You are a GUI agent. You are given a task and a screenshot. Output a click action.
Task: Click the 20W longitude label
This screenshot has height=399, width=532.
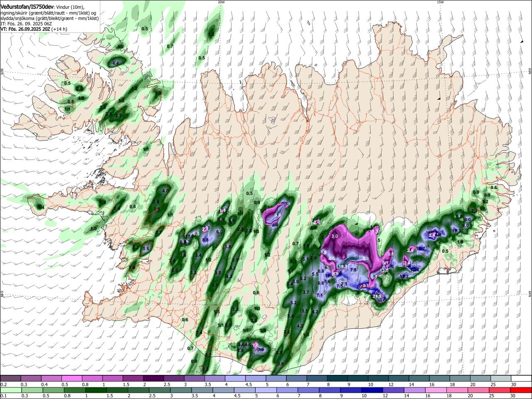pyautogui.click(x=221, y=2)
